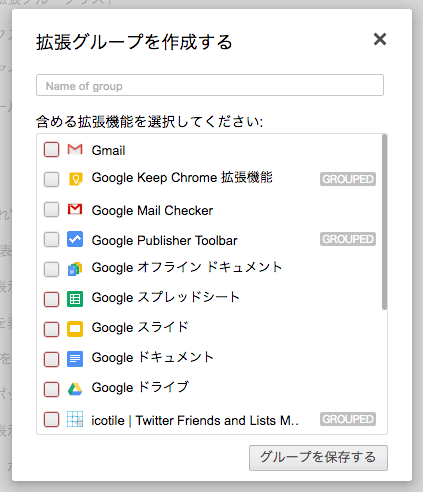Screen dimensions: 423x492
Task: Click GROUPED badge beside icotile
Action: 348,419
